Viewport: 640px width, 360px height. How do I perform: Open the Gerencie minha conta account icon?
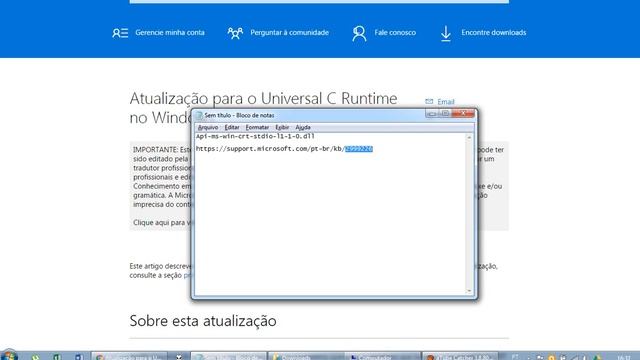(x=120, y=33)
